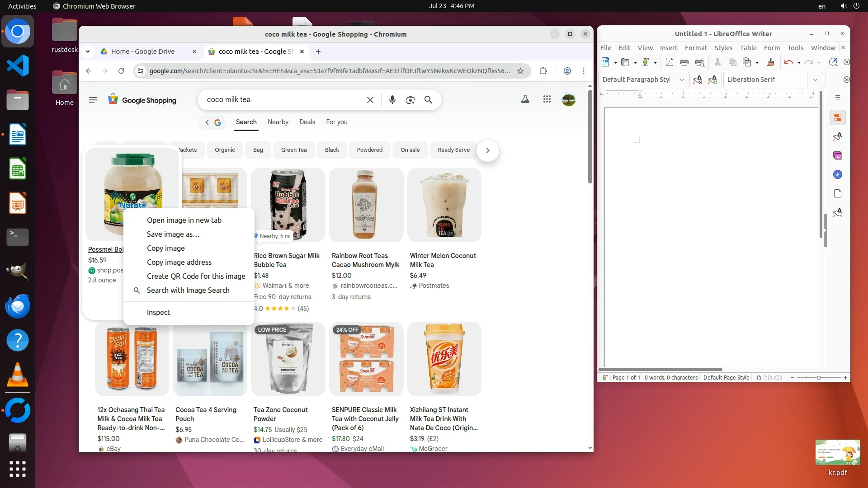Click search by image camera icon
The image size is (868, 488).
point(410,100)
